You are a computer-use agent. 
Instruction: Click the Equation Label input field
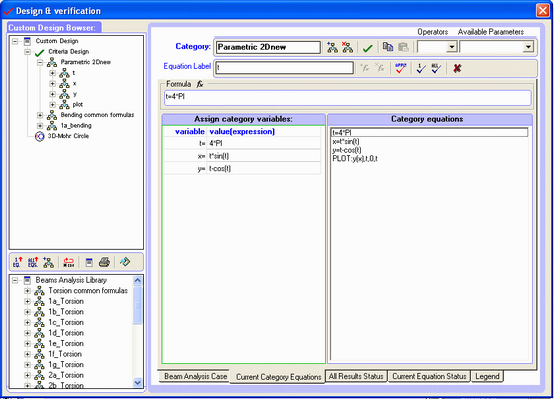click(x=284, y=68)
